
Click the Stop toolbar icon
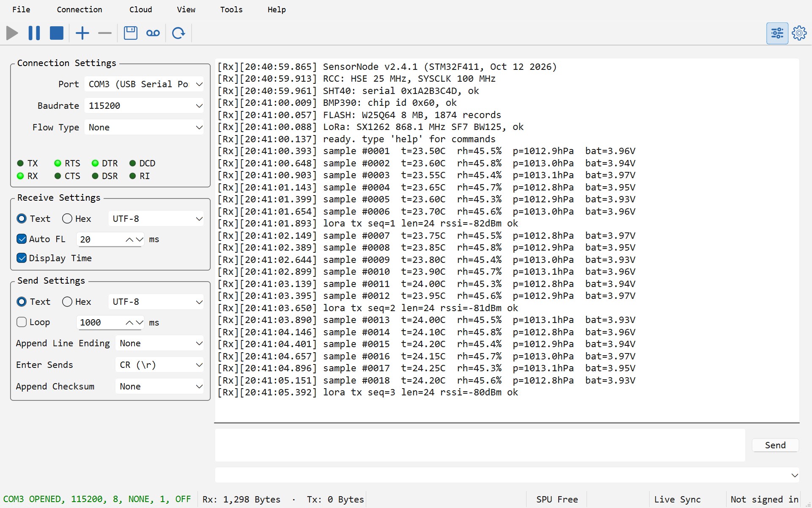(x=57, y=33)
